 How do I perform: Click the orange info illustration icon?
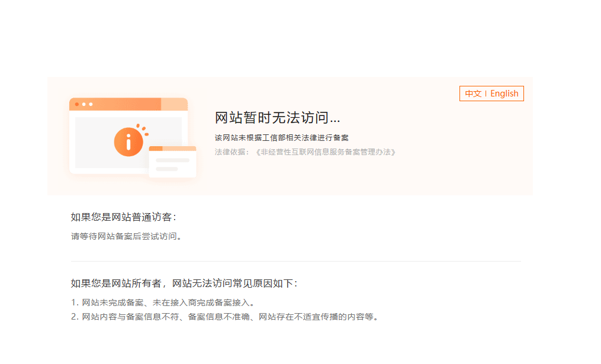coord(129,142)
